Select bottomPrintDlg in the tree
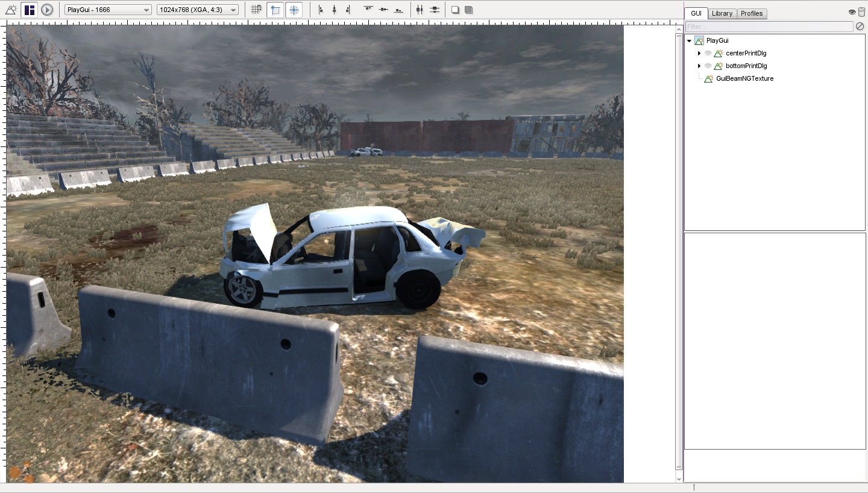868x493 pixels. (746, 66)
